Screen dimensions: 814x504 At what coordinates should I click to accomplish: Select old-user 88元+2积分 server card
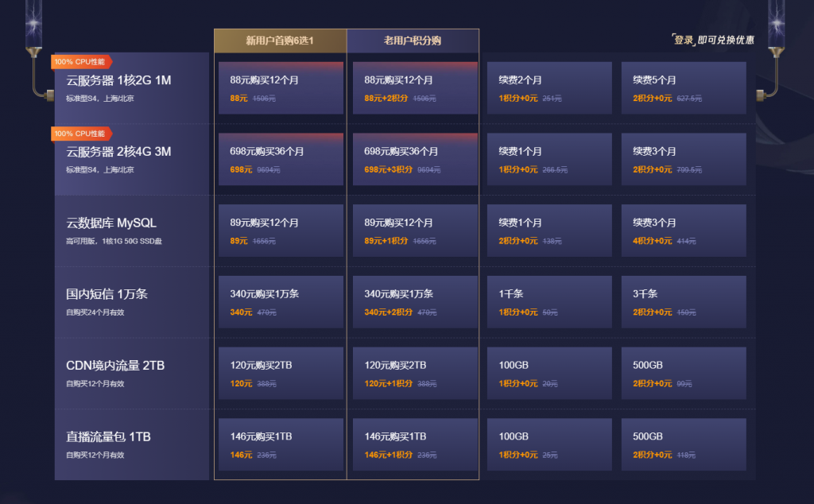click(415, 87)
